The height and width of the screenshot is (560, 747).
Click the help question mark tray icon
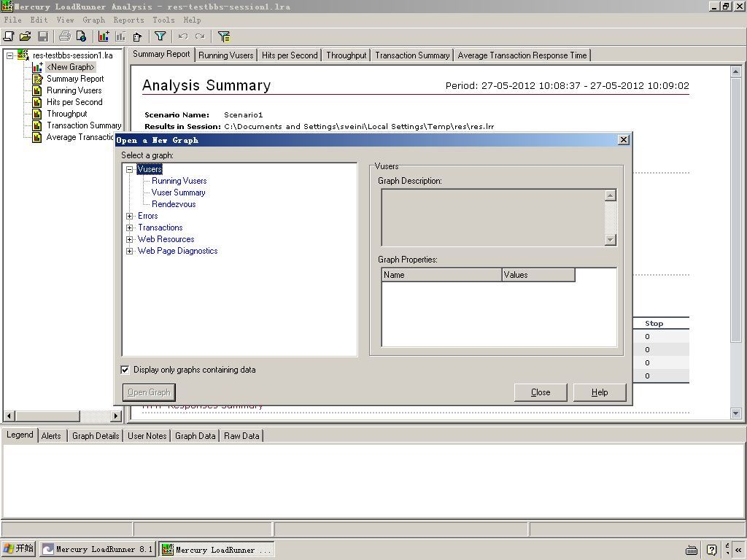coord(712,550)
